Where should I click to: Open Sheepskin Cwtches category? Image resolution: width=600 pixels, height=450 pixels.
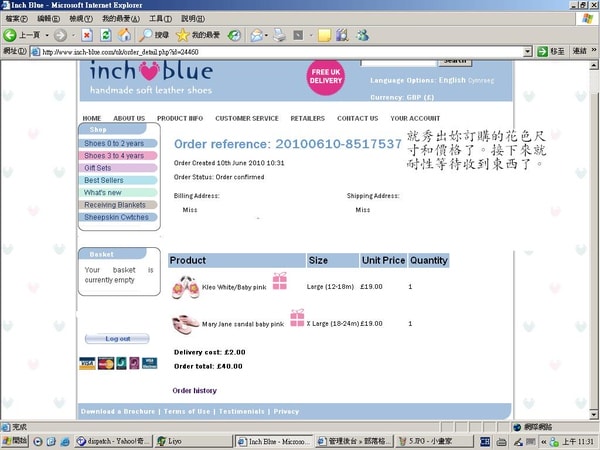118,217
